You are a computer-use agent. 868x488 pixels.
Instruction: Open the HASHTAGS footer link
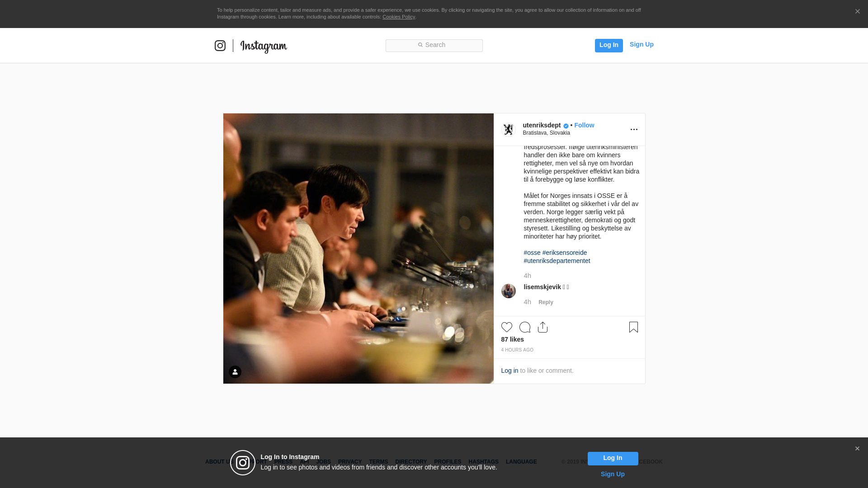click(x=483, y=462)
